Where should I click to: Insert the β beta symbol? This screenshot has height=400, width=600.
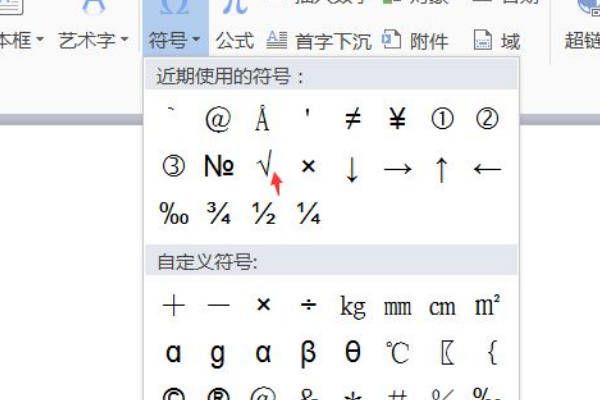[308, 354]
